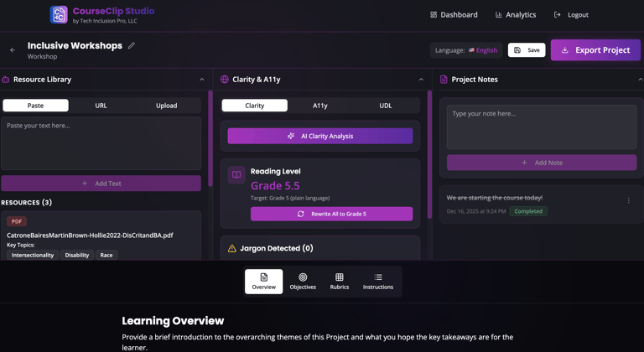
Task: Collapse the Clarity & A11y panel
Action: click(x=421, y=80)
